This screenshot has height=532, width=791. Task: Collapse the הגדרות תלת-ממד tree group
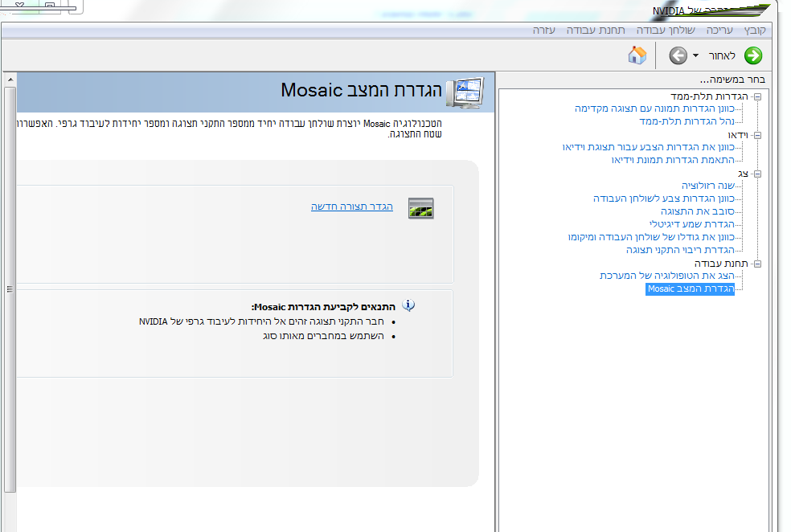(757, 96)
